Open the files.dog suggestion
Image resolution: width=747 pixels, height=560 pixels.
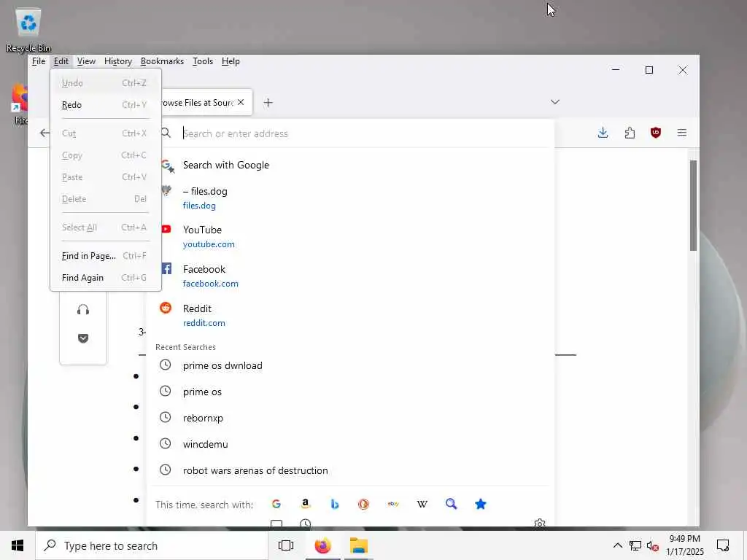[352, 198]
